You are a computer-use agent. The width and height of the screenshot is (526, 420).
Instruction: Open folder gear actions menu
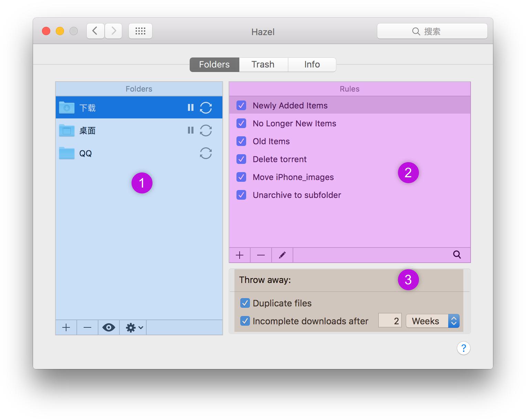coord(133,327)
